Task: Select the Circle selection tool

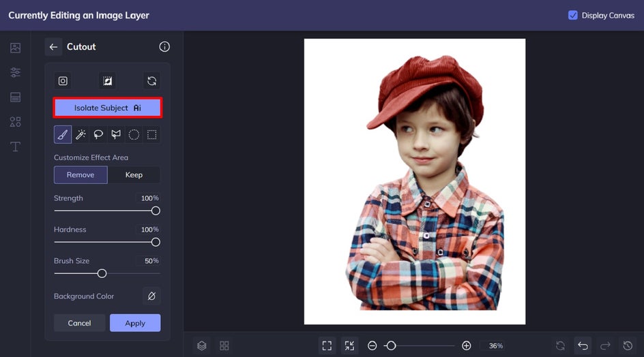Action: [x=134, y=135]
